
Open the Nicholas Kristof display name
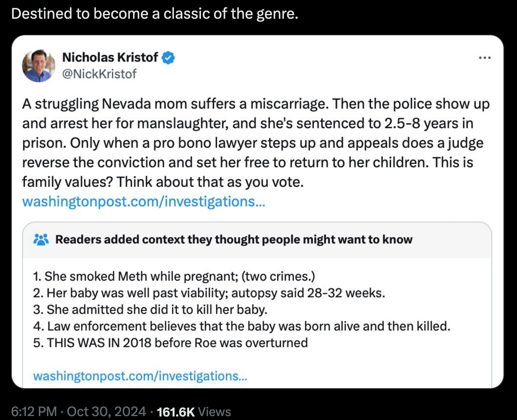click(110, 57)
